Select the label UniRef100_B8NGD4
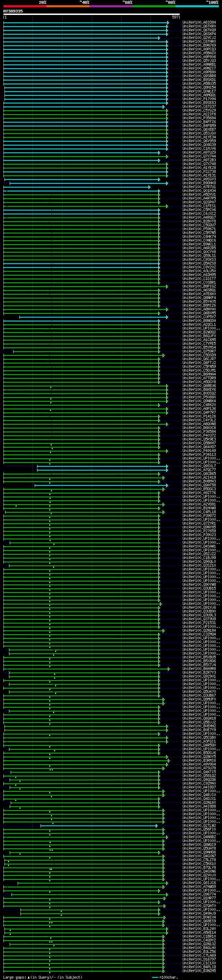This screenshot has width=222, height=980. (x=199, y=321)
